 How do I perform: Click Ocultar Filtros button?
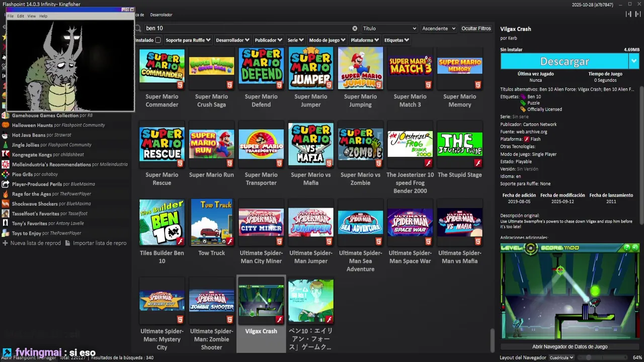click(476, 29)
